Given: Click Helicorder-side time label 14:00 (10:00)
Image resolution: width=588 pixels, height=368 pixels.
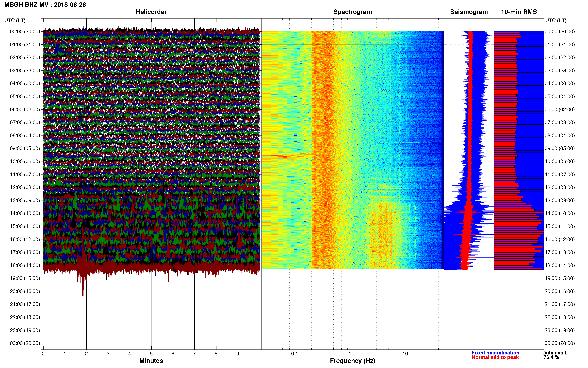Looking at the screenshot, I should pyautogui.click(x=25, y=213).
